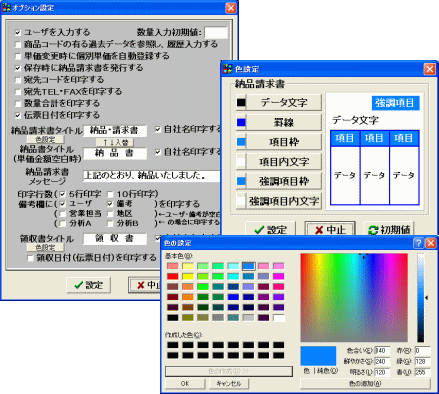The height and width of the screenshot is (394, 439).
Task: Enable 領収日付(伝票日付)を印字する checkbox
Action: (30, 258)
